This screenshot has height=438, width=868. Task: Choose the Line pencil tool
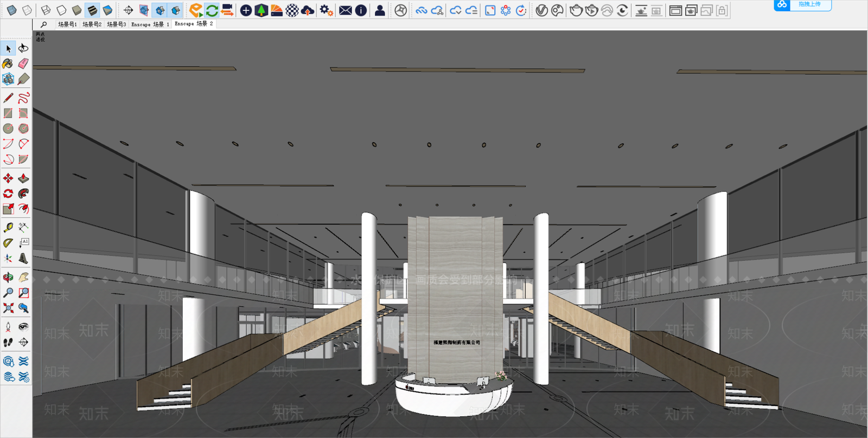(8, 98)
